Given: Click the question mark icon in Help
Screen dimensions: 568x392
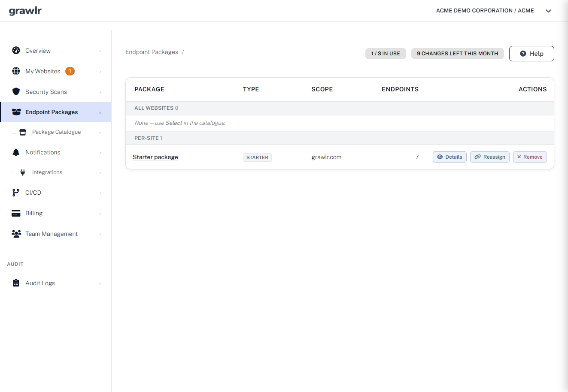Looking at the screenshot, I should click(x=523, y=54).
